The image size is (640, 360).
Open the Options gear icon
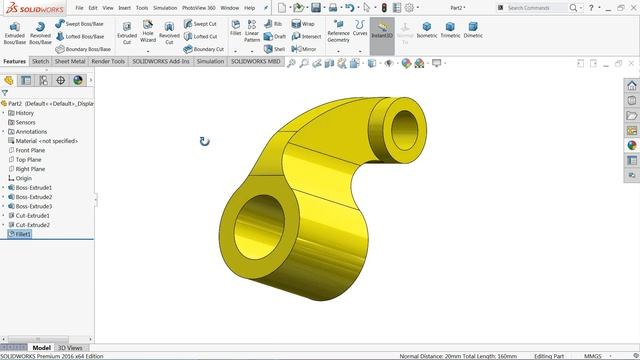(x=409, y=7)
